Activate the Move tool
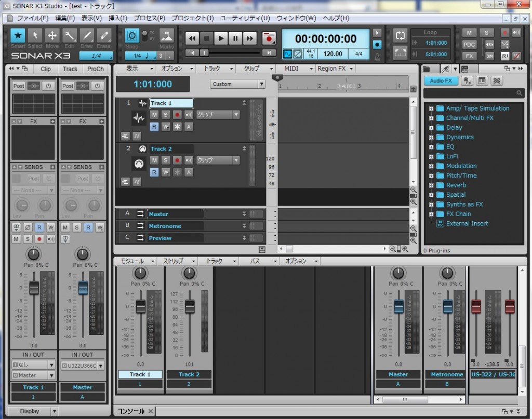Viewport: 532px width, 419px height. click(52, 35)
